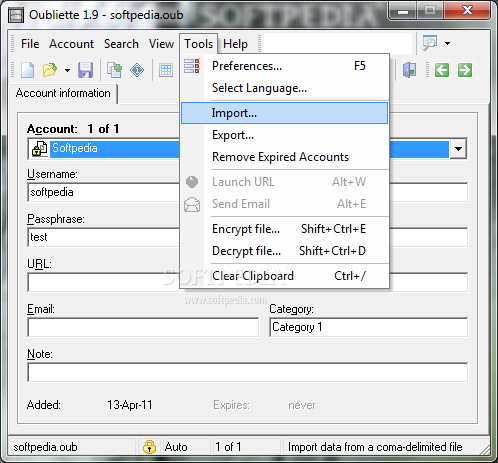Click the Auto status bar entry
Image resolution: width=498 pixels, height=463 pixels.
click(176, 447)
